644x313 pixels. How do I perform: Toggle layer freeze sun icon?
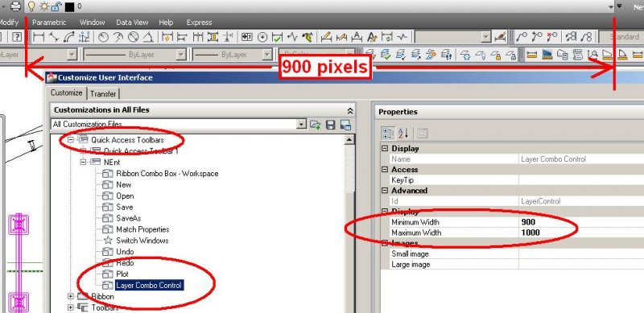[44, 6]
